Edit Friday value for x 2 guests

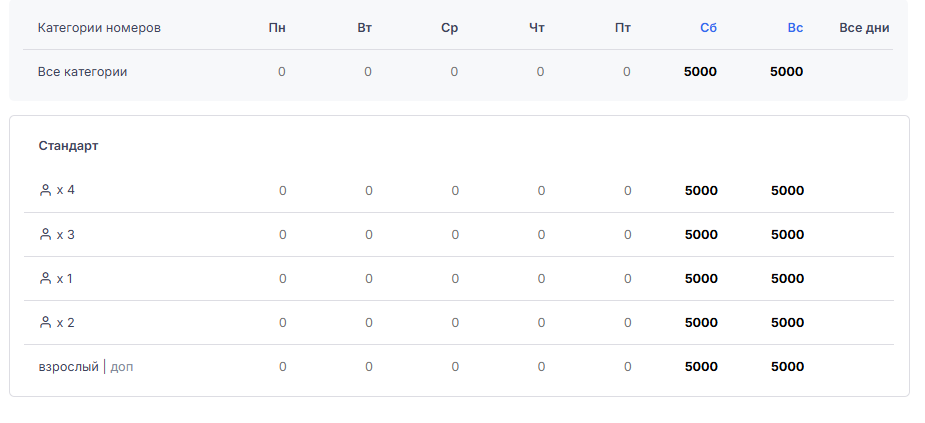click(627, 323)
